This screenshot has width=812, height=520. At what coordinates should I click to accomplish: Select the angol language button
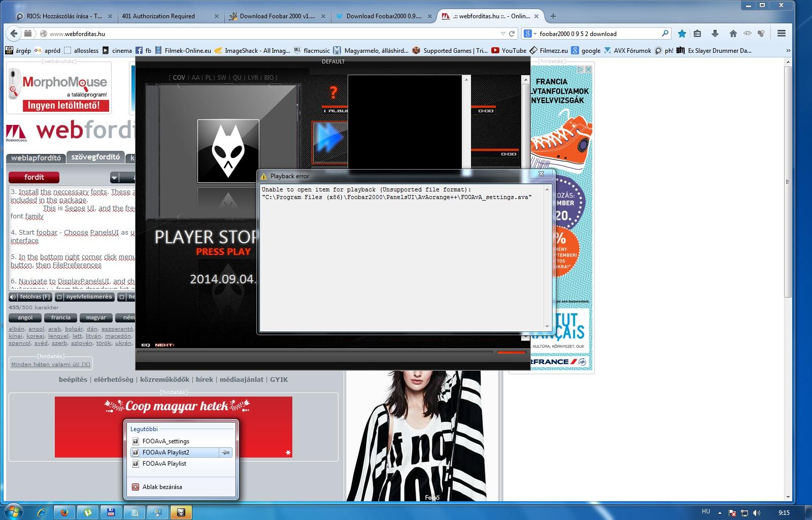pos(25,318)
